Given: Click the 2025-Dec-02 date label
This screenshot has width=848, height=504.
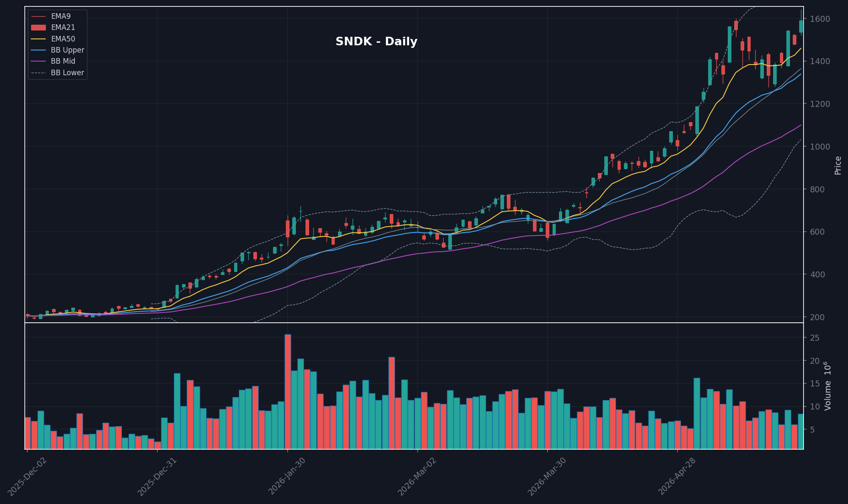Looking at the screenshot, I should pos(27,476).
